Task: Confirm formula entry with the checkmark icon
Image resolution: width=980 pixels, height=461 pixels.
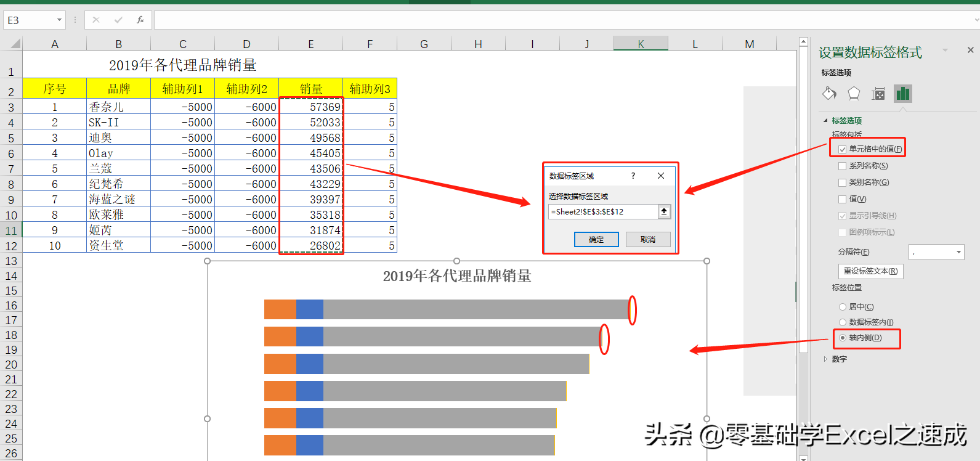Action: click(x=118, y=20)
